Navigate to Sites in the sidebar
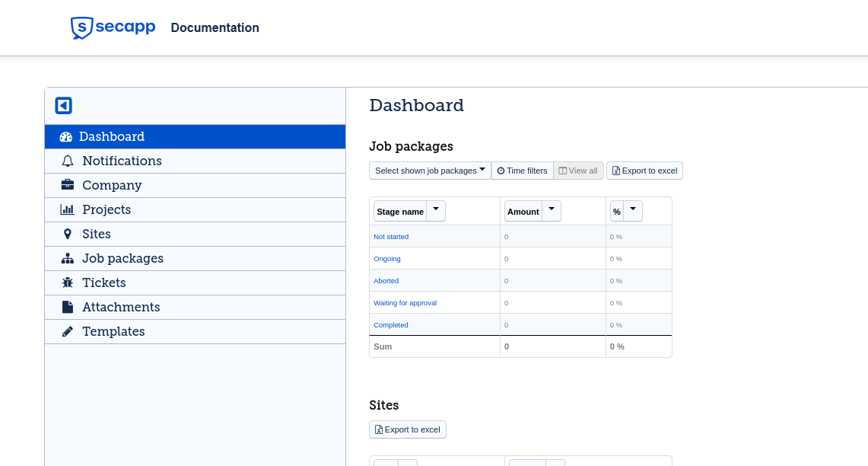The width and height of the screenshot is (868, 466). pos(195,235)
